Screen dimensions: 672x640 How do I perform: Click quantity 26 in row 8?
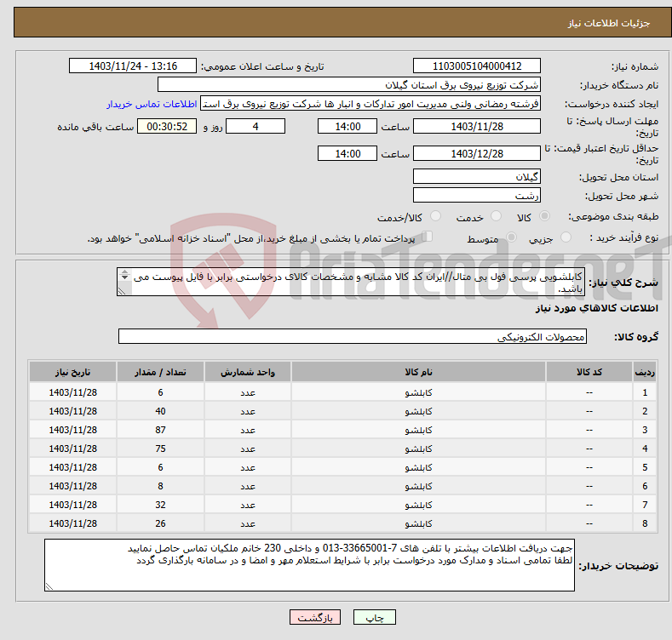pos(160,523)
